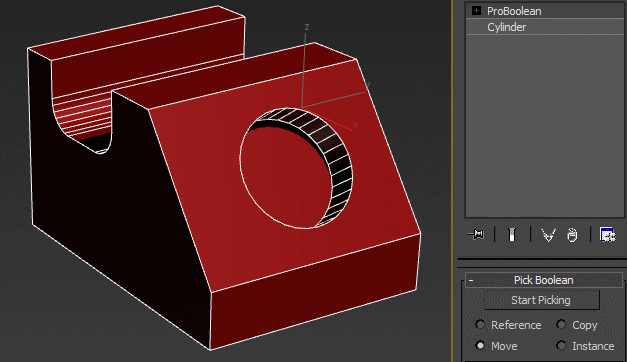Click the Start Picking button

pyautogui.click(x=541, y=300)
